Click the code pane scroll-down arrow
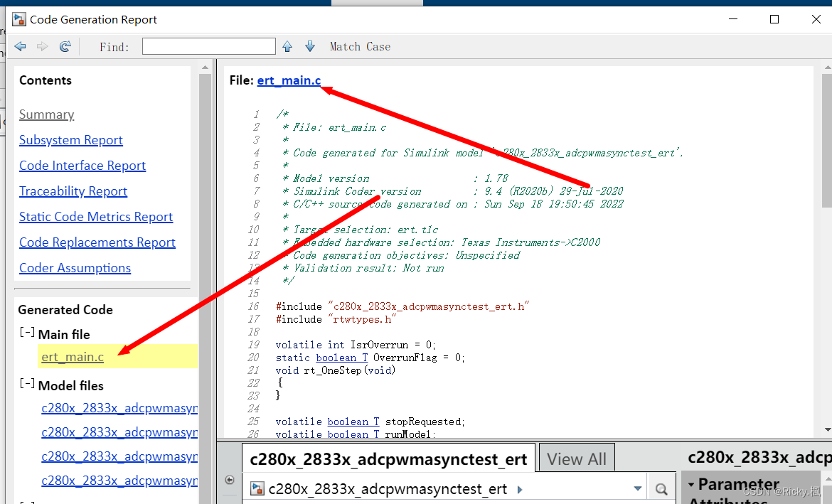This screenshot has width=832, height=504. [x=827, y=430]
